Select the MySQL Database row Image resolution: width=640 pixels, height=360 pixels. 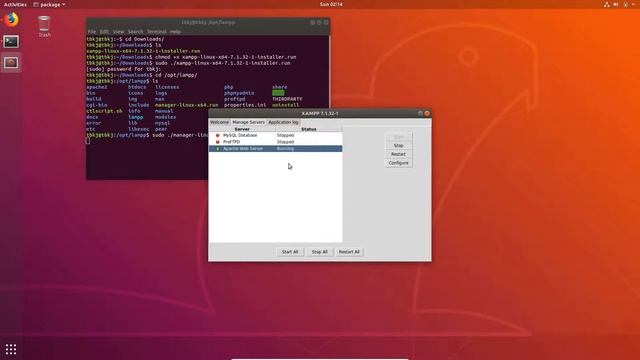276,135
